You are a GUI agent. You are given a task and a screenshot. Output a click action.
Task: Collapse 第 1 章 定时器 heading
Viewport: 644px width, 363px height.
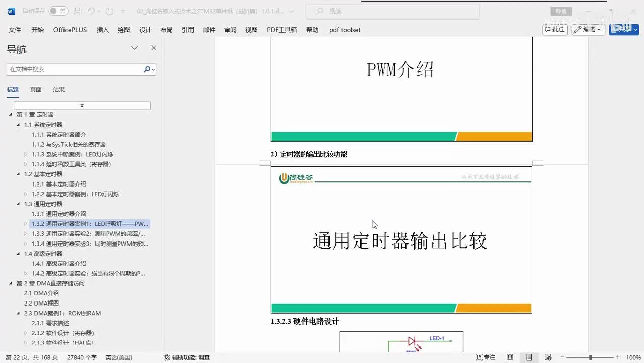11,115
